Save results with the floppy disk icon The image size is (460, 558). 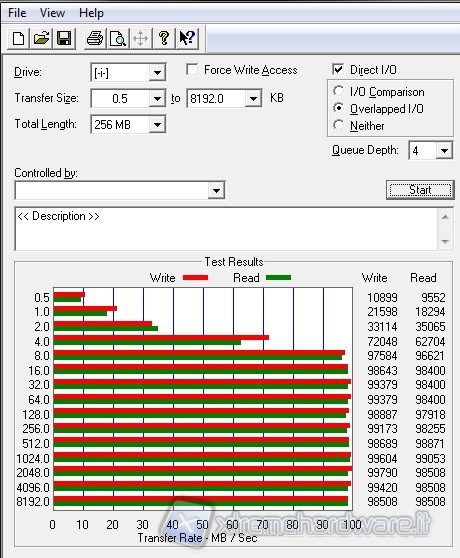[x=64, y=38]
